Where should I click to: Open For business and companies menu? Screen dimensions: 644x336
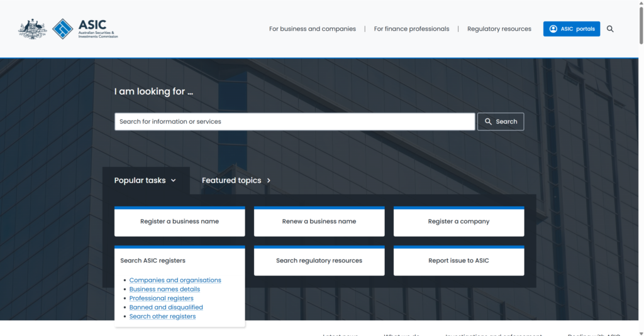[x=312, y=29]
